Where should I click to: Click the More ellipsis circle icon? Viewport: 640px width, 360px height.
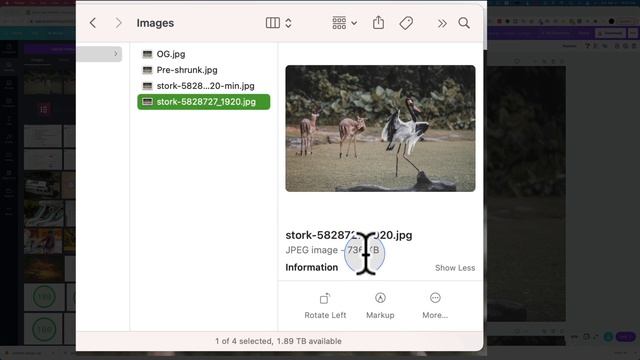click(435, 298)
